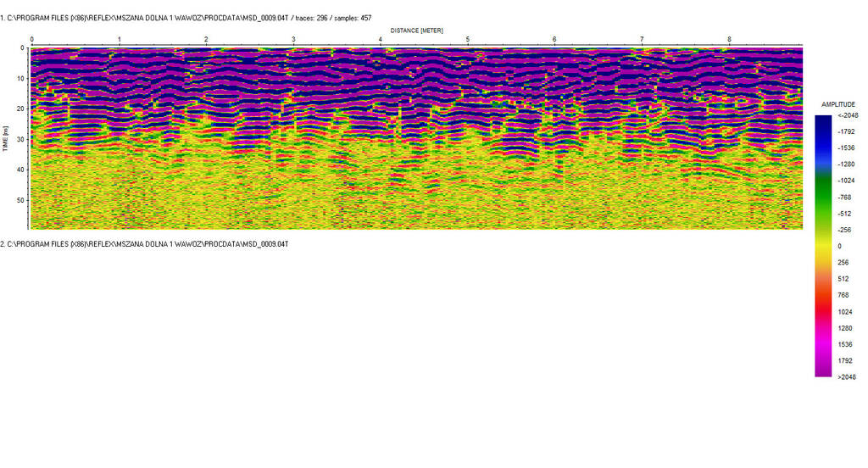
Task: Click the 8 meter mark on distance axis
Action: pos(729,40)
